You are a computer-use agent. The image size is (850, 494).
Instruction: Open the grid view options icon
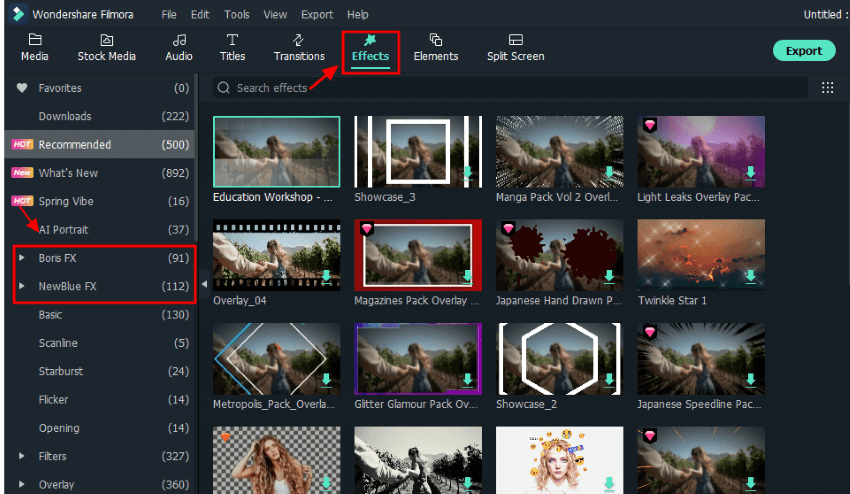[x=827, y=88]
